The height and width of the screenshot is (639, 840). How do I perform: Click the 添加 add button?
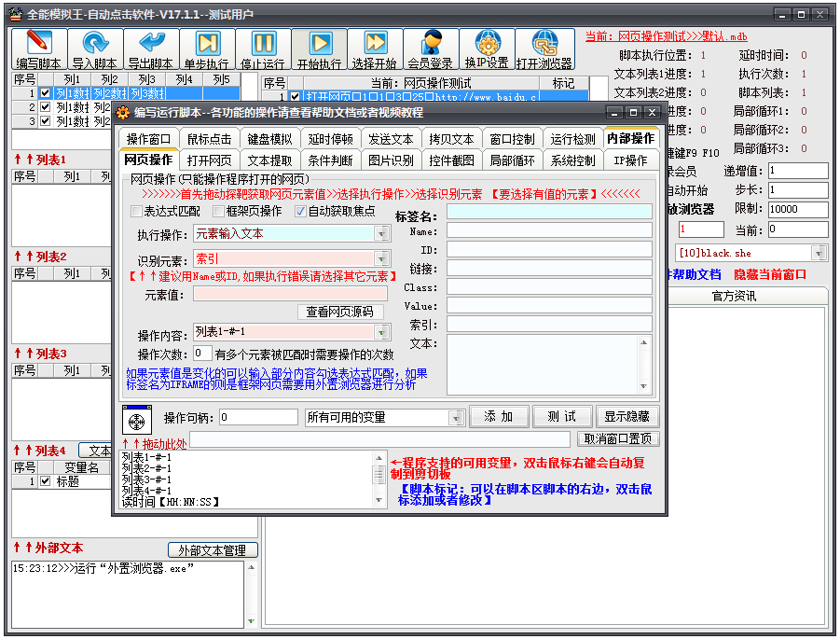point(500,416)
